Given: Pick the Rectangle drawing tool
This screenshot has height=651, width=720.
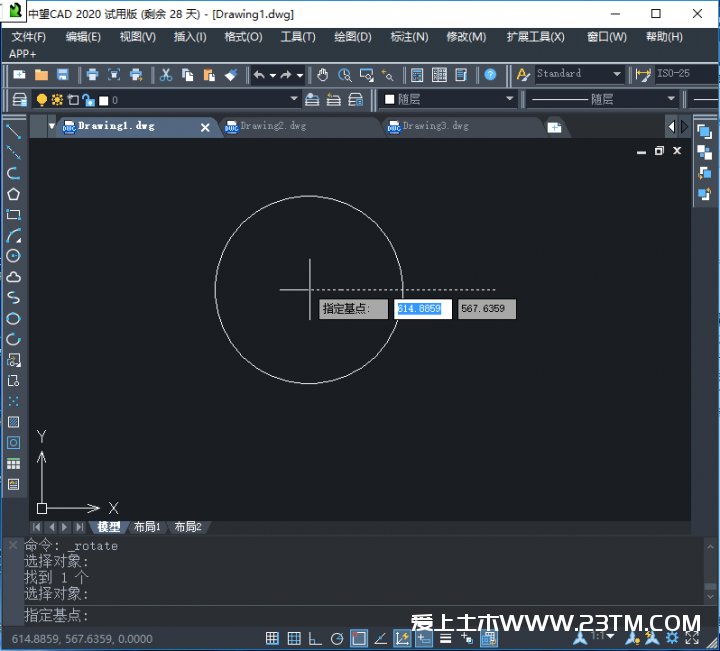Looking at the screenshot, I should point(13,215).
